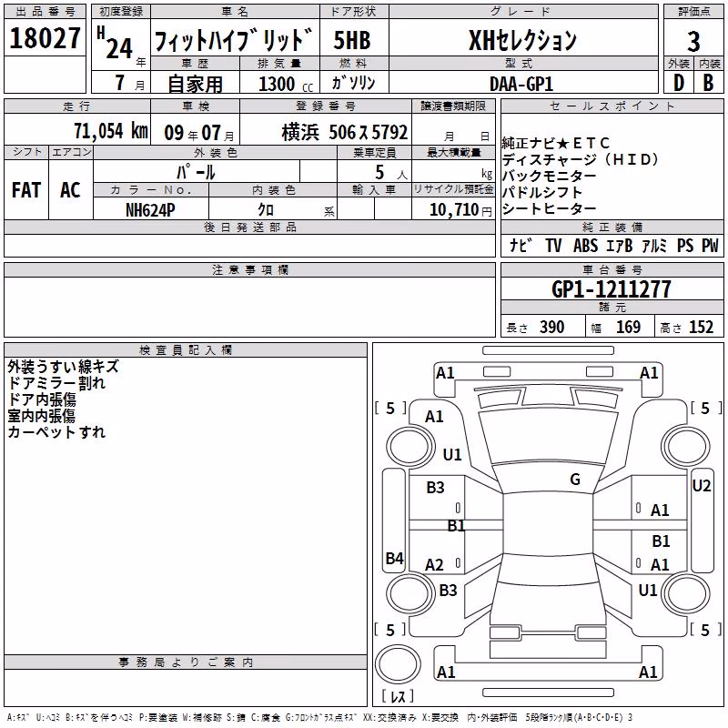Screen dimensions: 728x728
Task: Select the セールスポイント header
Action: tap(612, 106)
